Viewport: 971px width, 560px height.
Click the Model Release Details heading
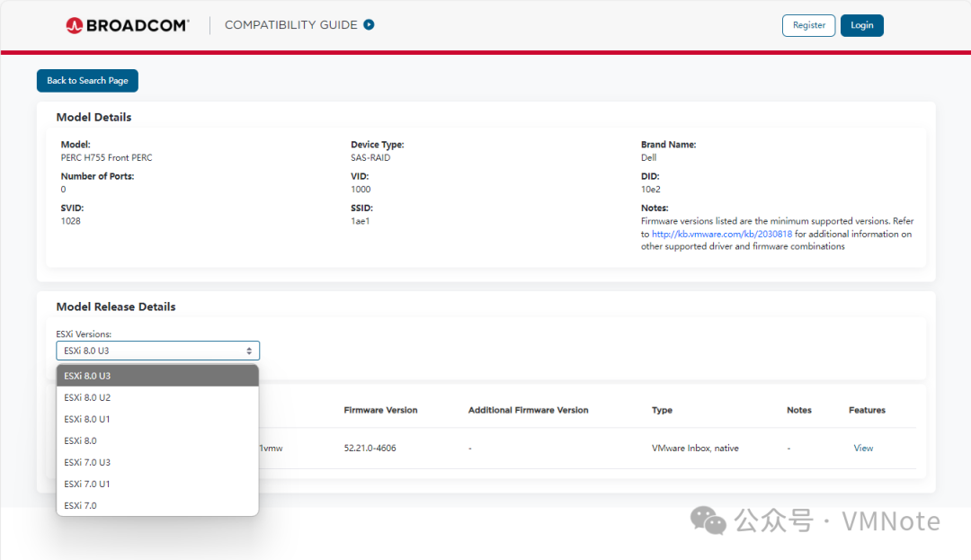pyautogui.click(x=116, y=307)
